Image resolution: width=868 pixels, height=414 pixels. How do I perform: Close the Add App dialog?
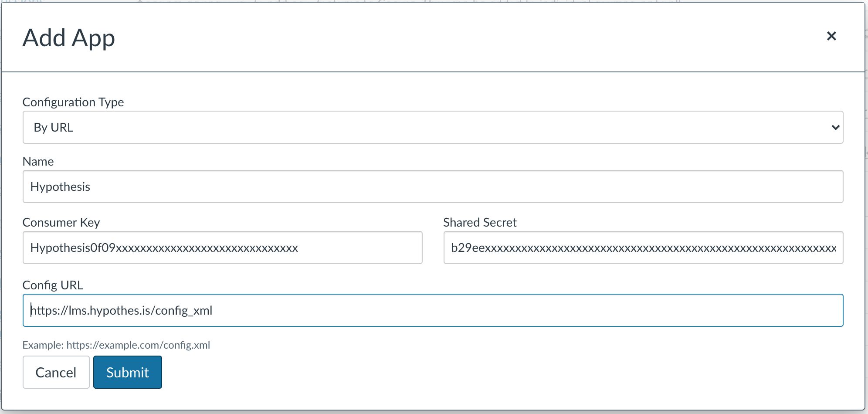point(832,36)
